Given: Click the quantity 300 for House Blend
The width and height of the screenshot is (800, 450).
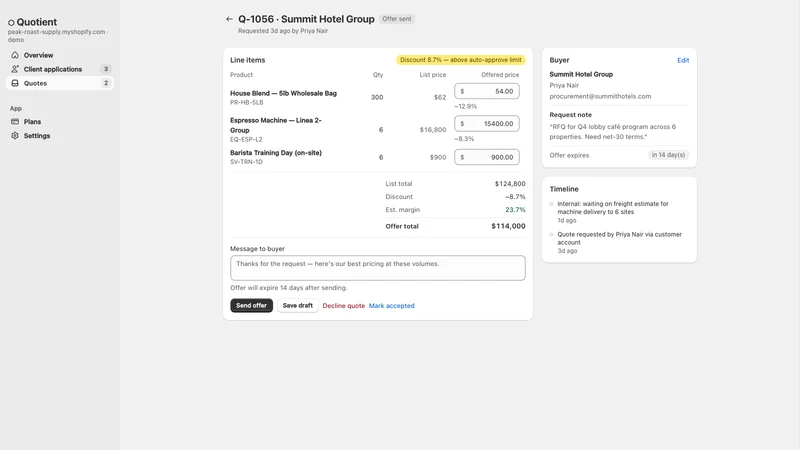Looking at the screenshot, I should coord(377,97).
